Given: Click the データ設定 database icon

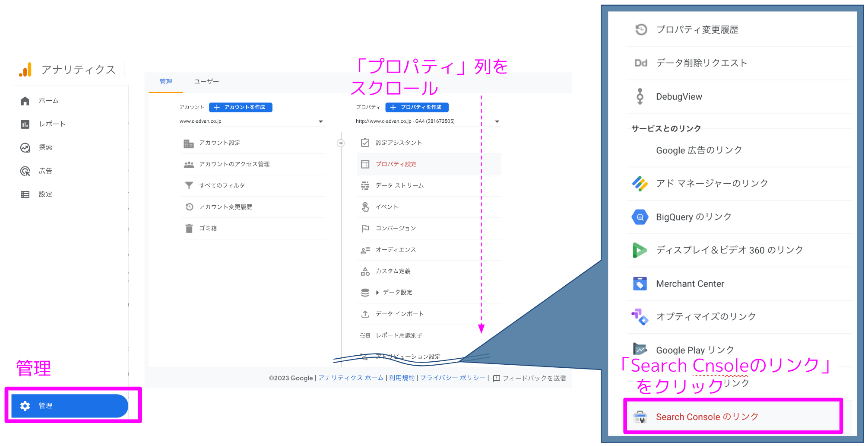Looking at the screenshot, I should tap(365, 293).
